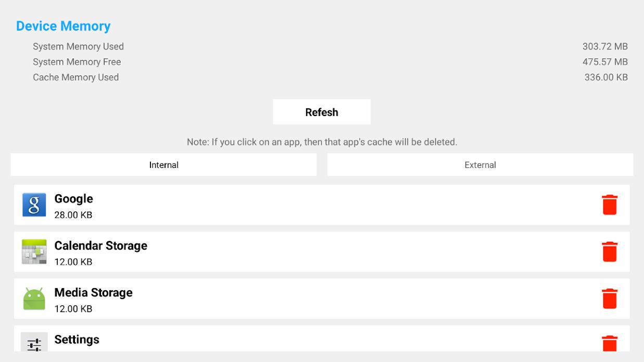
Task: Select the Google list entry name
Action: tap(73, 199)
